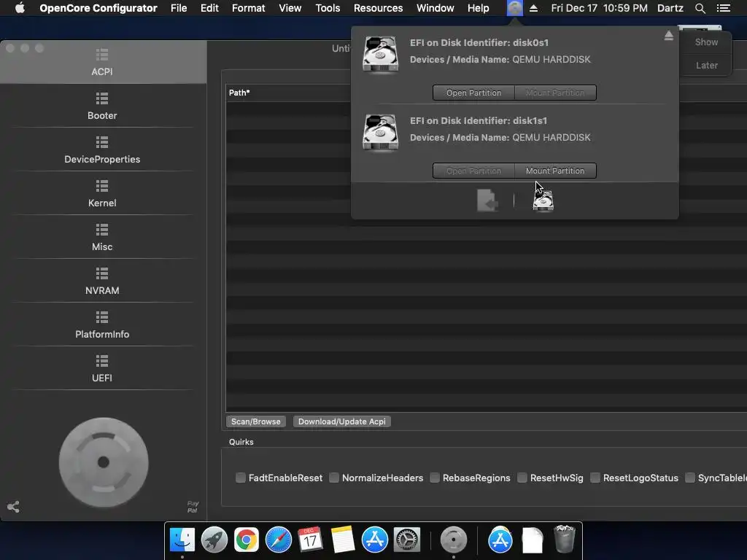Open Calendar from the Dock

[311, 540]
